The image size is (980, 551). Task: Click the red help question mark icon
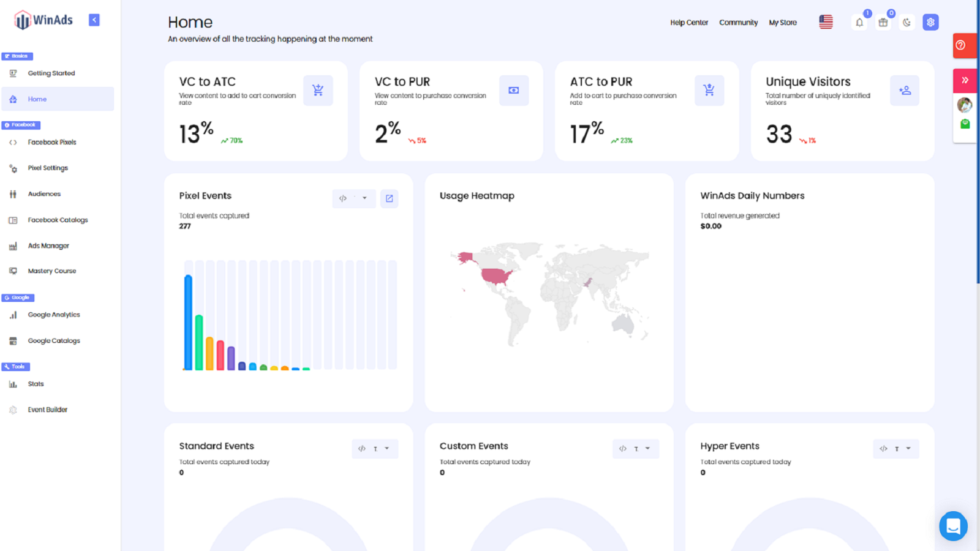click(x=961, y=45)
